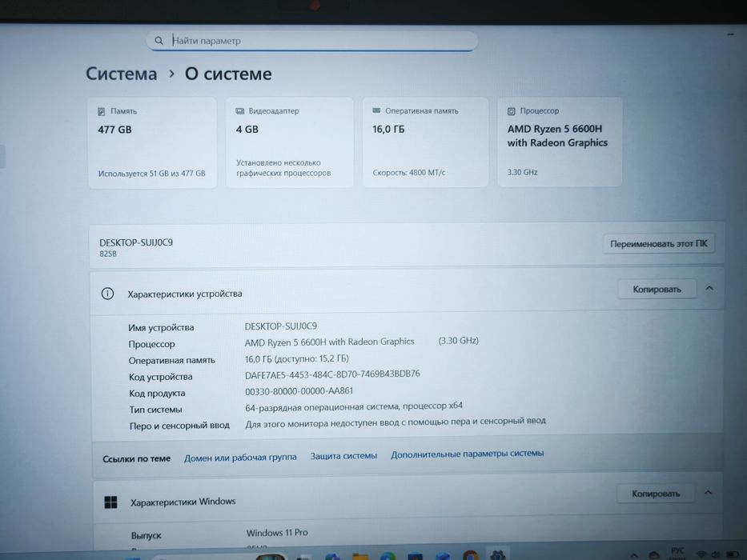
Task: Click 'Скорость: 4800 МТ/с' text
Action: click(x=409, y=172)
